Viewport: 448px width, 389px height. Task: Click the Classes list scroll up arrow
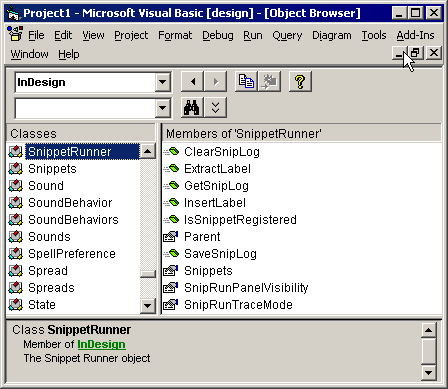(148, 152)
